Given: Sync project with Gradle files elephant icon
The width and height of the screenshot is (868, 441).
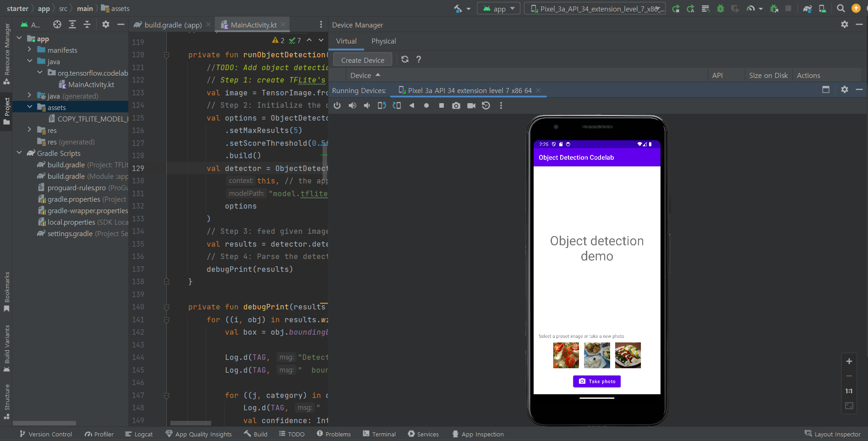Looking at the screenshot, I should [808, 9].
